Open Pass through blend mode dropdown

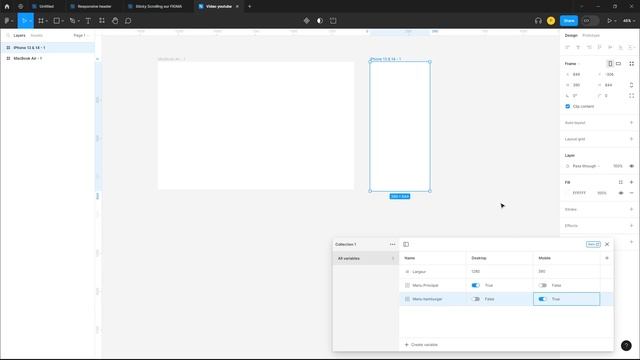point(586,166)
